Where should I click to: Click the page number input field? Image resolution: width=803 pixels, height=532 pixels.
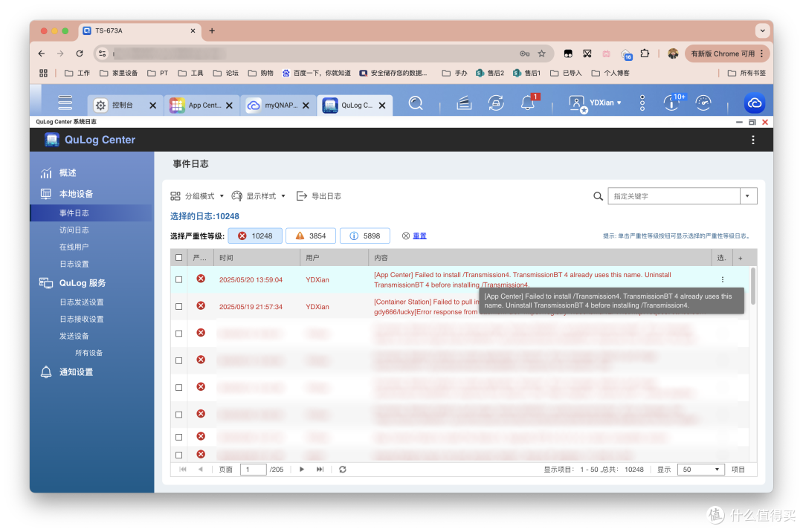point(253,469)
